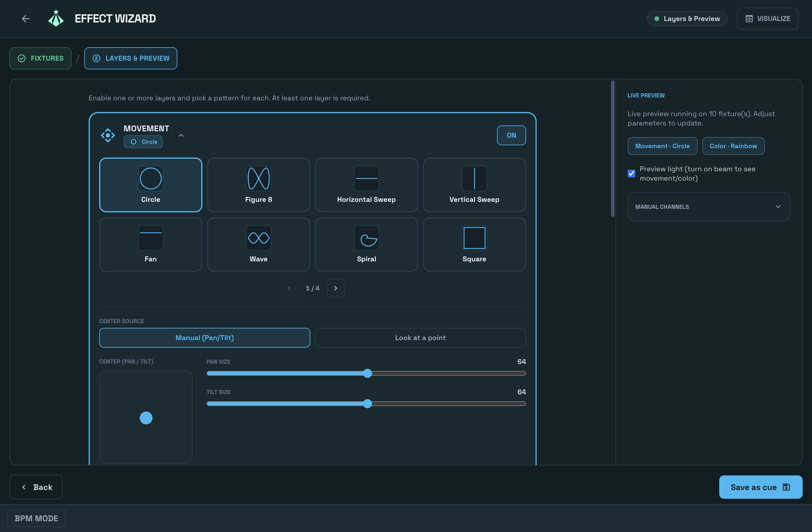
Task: Choose the Vertical Sweep pattern
Action: pyautogui.click(x=474, y=185)
